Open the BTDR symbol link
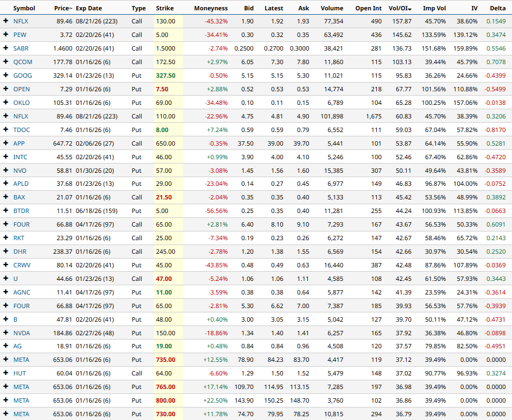Image resolution: width=512 pixels, height=420 pixels. 21,211
